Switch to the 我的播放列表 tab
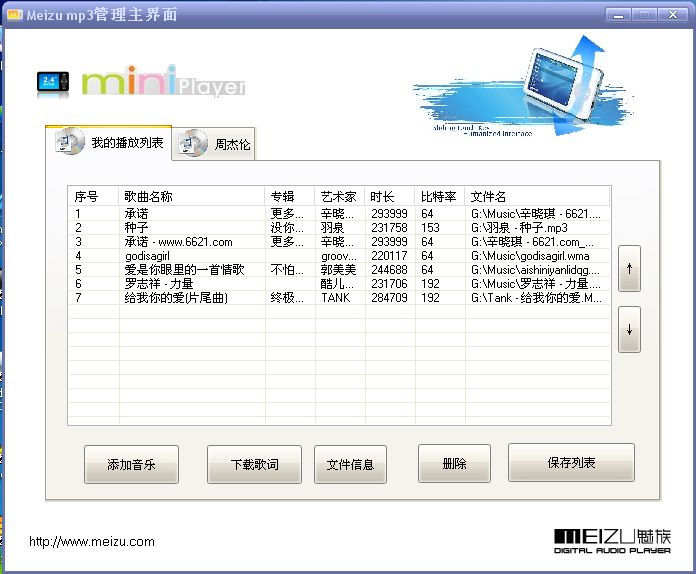The width and height of the screenshot is (696, 574). click(109, 143)
